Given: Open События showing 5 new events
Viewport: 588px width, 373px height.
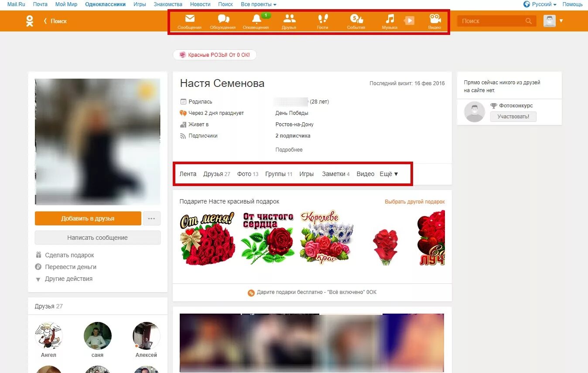Looking at the screenshot, I should click(x=356, y=21).
